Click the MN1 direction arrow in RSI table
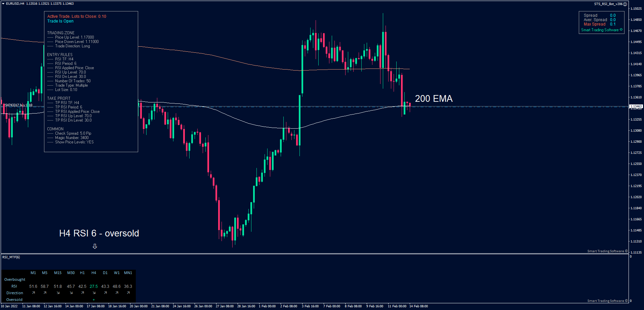 [x=128, y=293]
